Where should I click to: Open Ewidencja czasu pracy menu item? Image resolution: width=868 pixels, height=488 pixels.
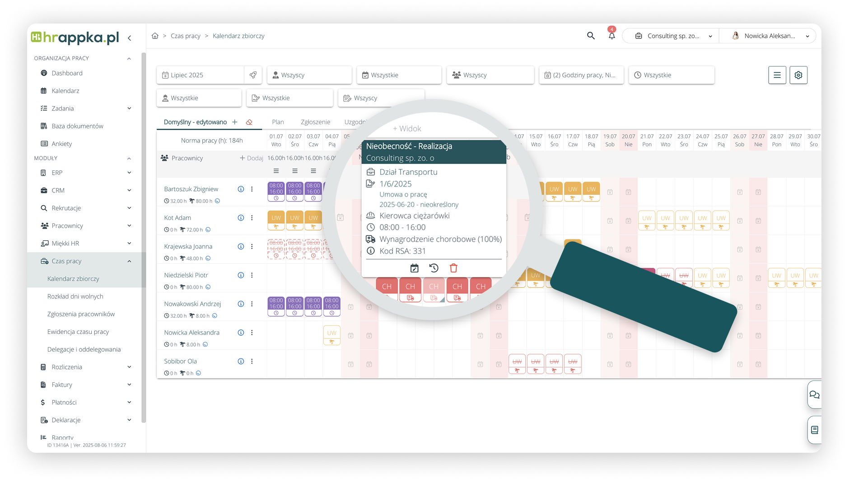78,332
